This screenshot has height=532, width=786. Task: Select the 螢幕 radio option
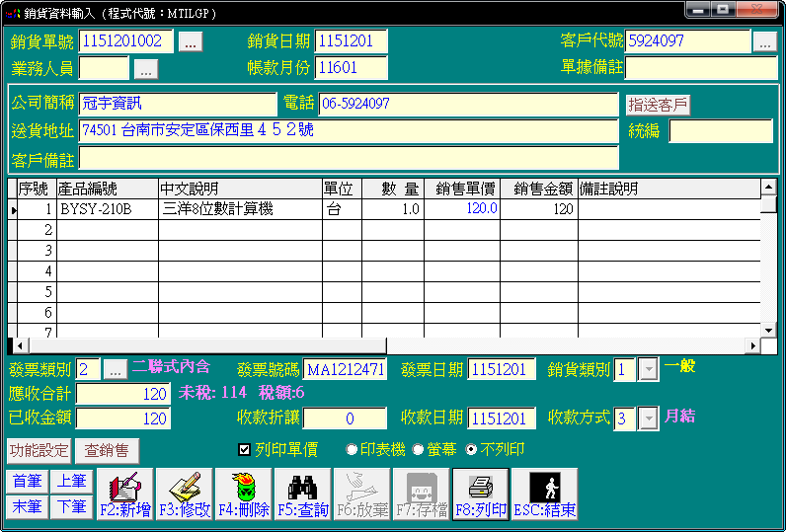coord(418,450)
